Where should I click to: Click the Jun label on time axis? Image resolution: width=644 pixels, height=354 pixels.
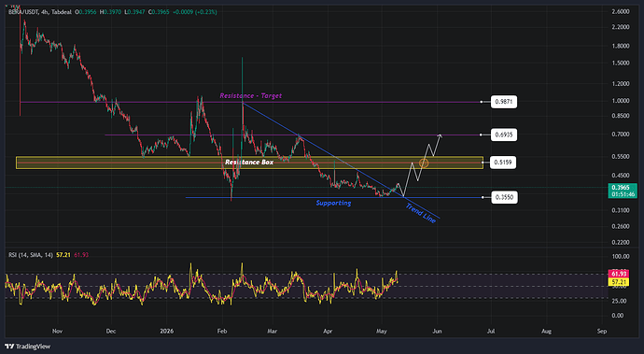pyautogui.click(x=437, y=331)
